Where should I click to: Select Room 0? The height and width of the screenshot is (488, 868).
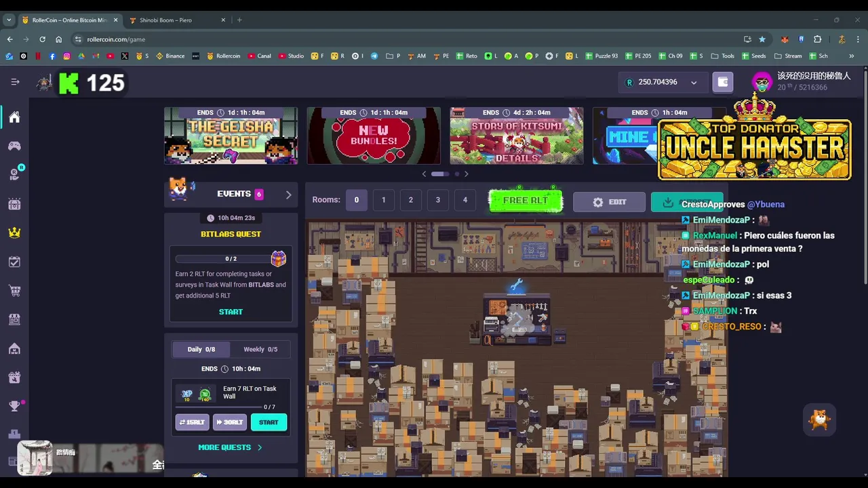[356, 200]
